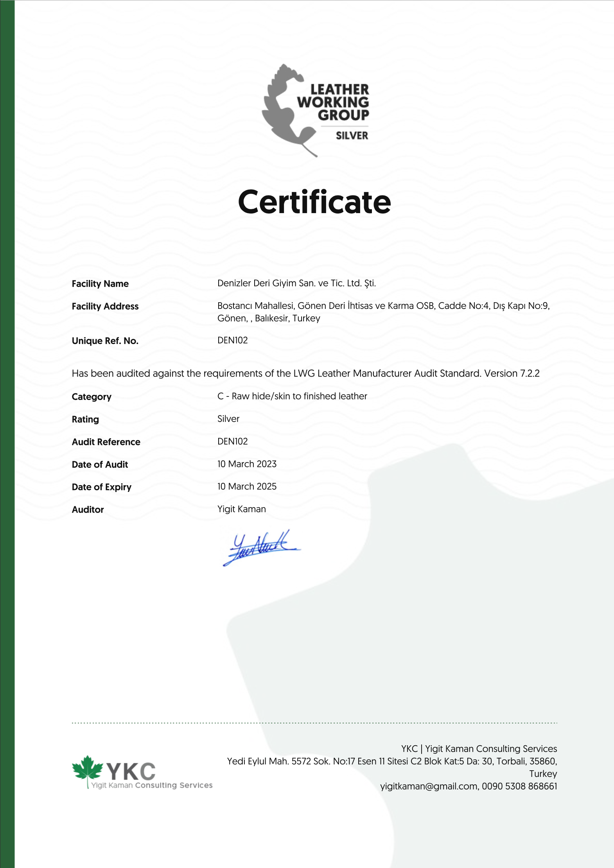
Task: Click the email yigitkaman@gmail.com in the footer
Action: click(429, 786)
